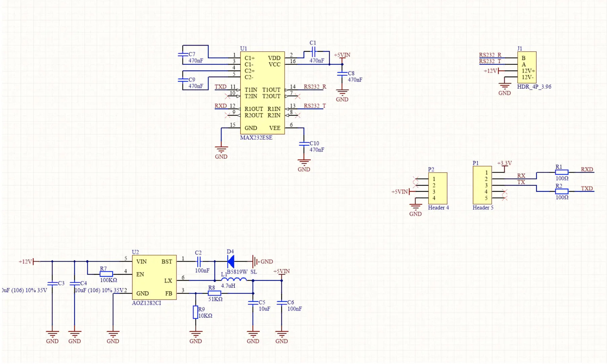Click the R9 10KΩ resistor symbol

pyautogui.click(x=195, y=312)
